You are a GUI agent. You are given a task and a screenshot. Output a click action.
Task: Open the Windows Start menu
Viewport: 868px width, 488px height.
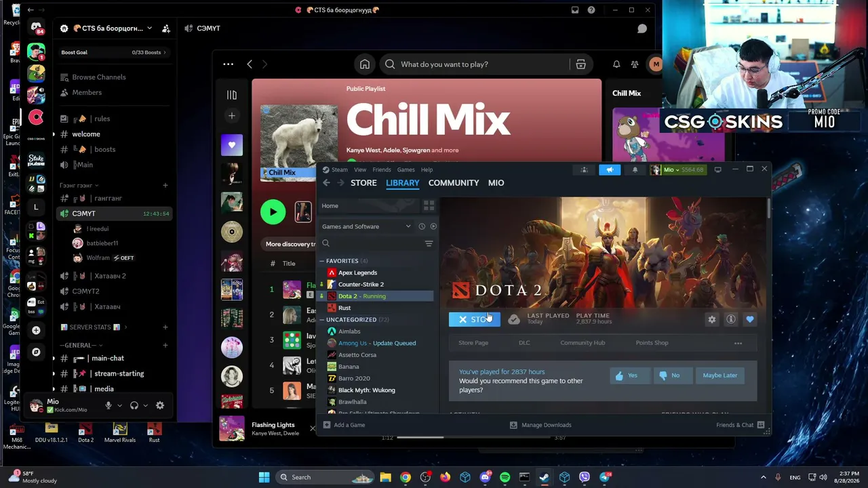pyautogui.click(x=264, y=477)
